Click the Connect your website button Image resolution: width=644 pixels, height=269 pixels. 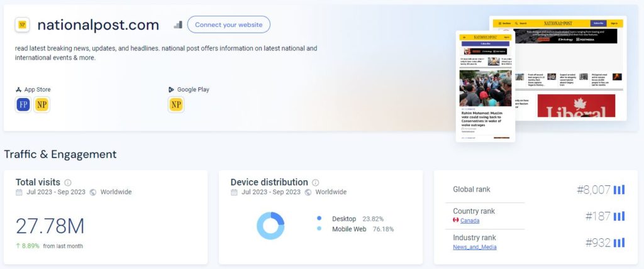(x=229, y=25)
